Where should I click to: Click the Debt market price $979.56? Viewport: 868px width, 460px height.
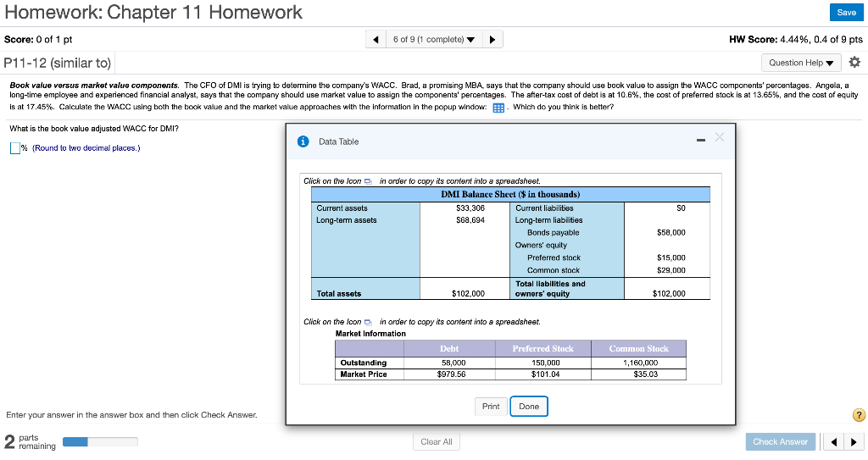tap(451, 374)
